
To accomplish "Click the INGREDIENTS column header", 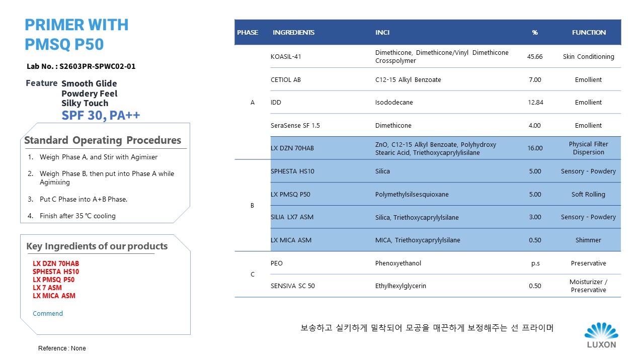I will coord(293,32).
